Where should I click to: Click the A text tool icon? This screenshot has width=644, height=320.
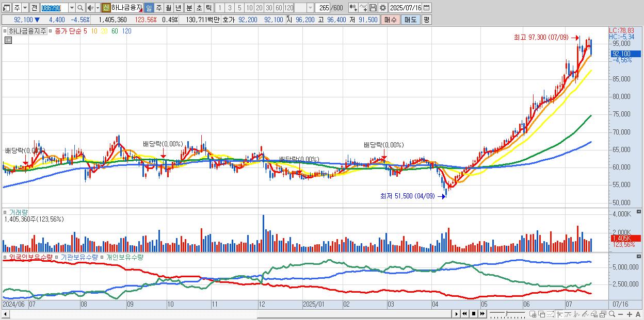click(638, 314)
